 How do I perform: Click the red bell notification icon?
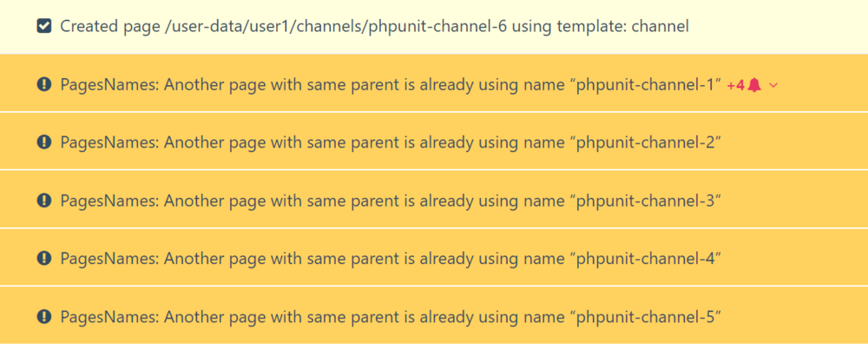[x=754, y=84]
